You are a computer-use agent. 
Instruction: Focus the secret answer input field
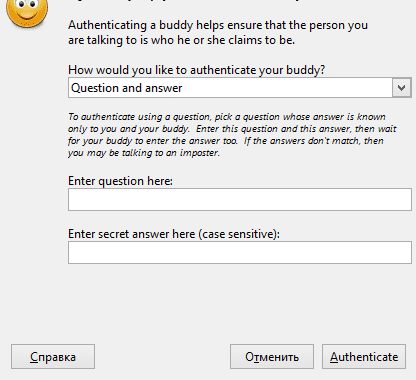tap(240, 253)
